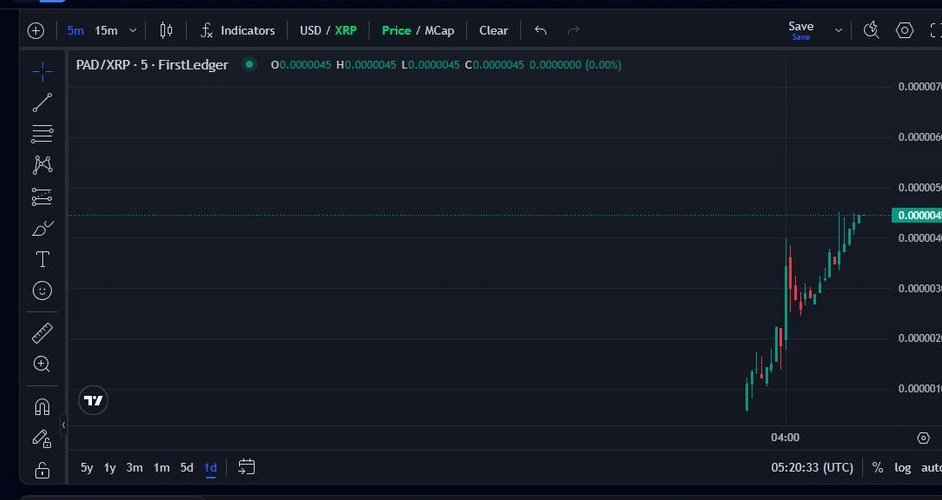Redo the last chart action
This screenshot has height=500, width=942.
[x=573, y=31]
